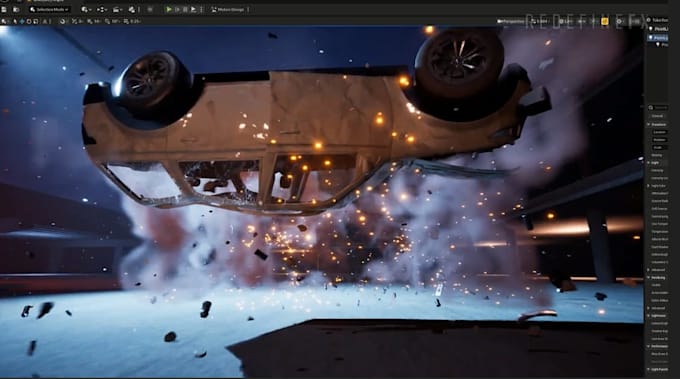The image size is (680, 379).
Task: Open play mode options three-dot menu
Action: (201, 10)
